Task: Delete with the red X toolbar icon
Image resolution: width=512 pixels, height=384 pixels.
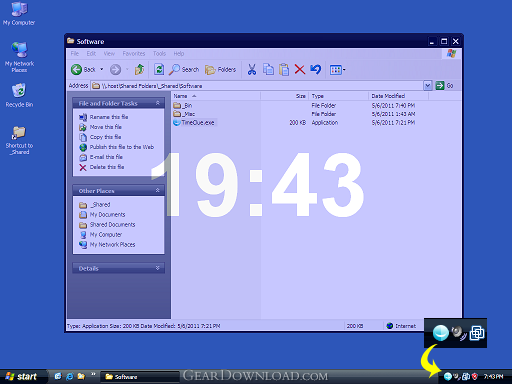Action: pyautogui.click(x=300, y=69)
